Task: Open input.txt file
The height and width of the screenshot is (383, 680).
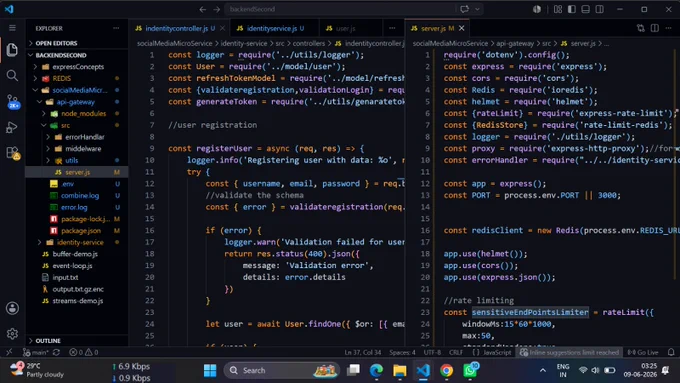Action: [x=65, y=278]
